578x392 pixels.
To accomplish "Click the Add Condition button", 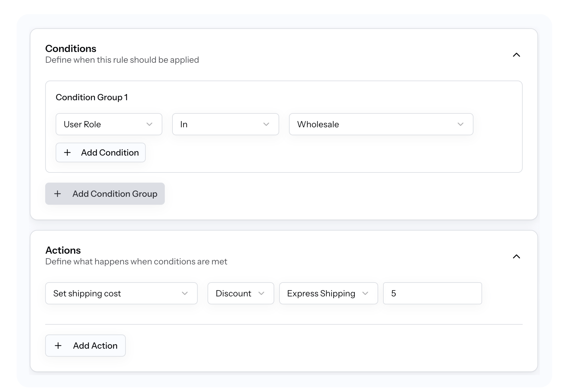I will (x=101, y=152).
